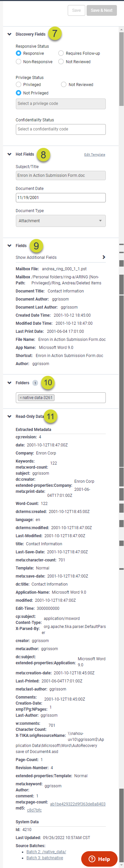Collapse the Discovery Fields section chevron

point(9,34)
